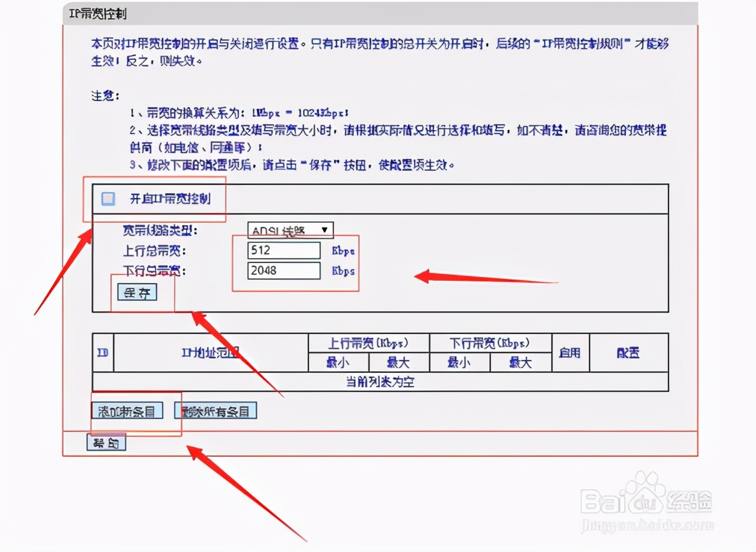This screenshot has height=552, width=756.
Task: Select the 下行总带宽 input showing 2048
Action: tap(283, 271)
